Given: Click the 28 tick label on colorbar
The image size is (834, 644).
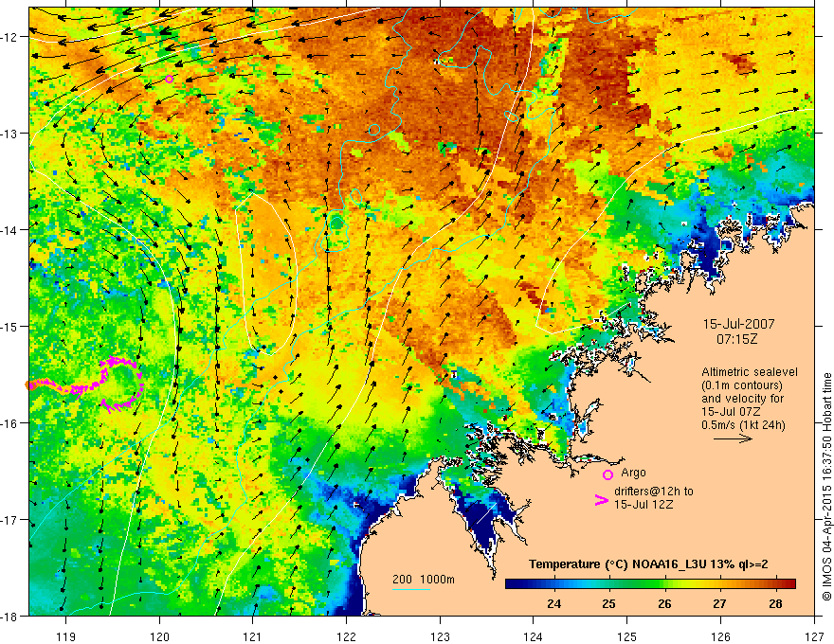Looking at the screenshot, I should [x=775, y=603].
